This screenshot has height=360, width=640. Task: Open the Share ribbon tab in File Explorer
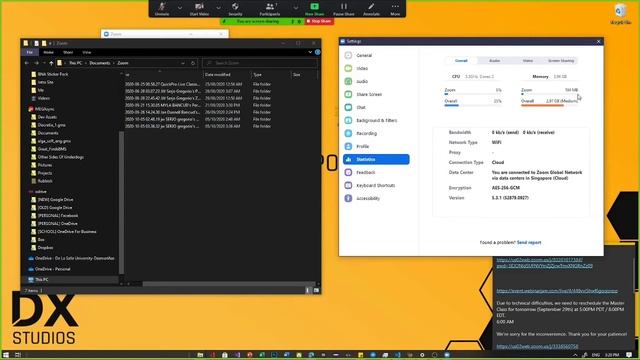click(x=68, y=52)
